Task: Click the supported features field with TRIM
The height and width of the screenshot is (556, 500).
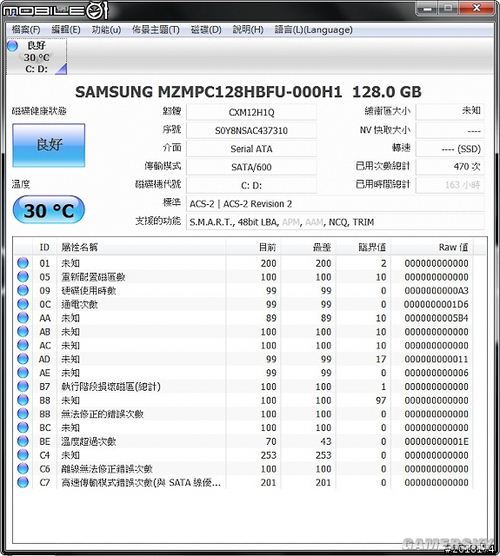Action: tap(335, 222)
